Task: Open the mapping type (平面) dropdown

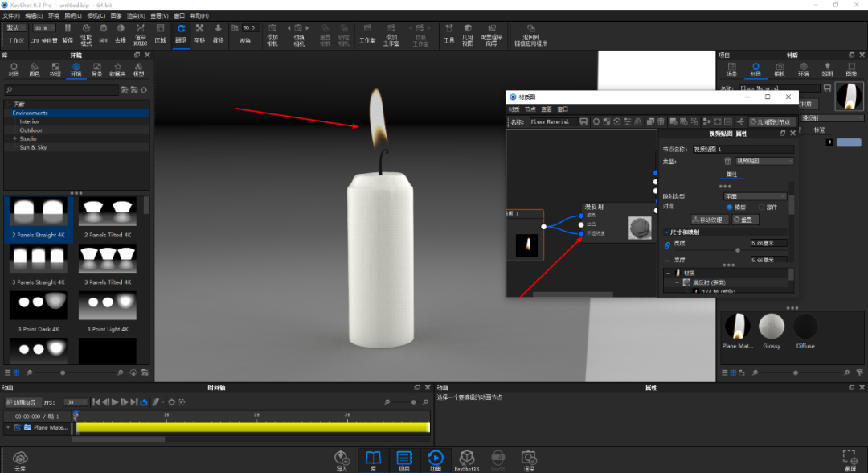Action: click(x=755, y=196)
